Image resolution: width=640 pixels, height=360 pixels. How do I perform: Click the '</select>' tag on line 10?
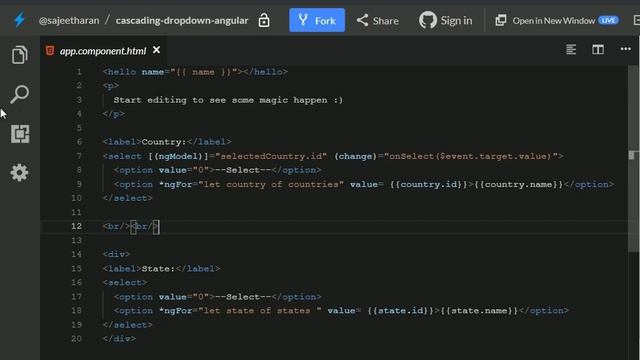point(127,198)
